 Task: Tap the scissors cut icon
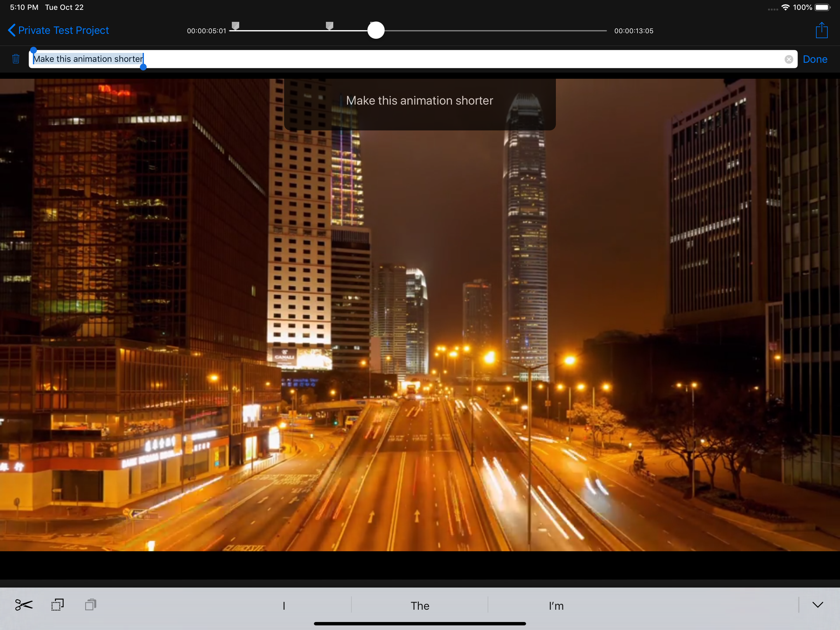point(24,604)
